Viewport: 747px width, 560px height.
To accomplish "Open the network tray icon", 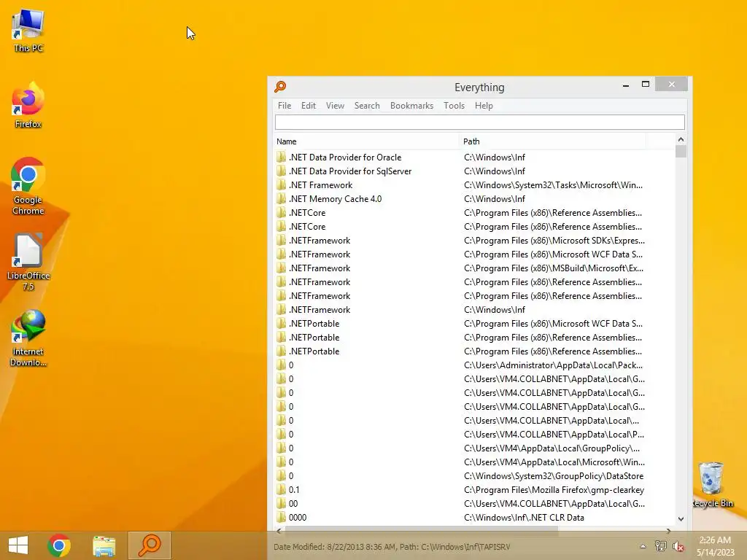I will (660, 546).
